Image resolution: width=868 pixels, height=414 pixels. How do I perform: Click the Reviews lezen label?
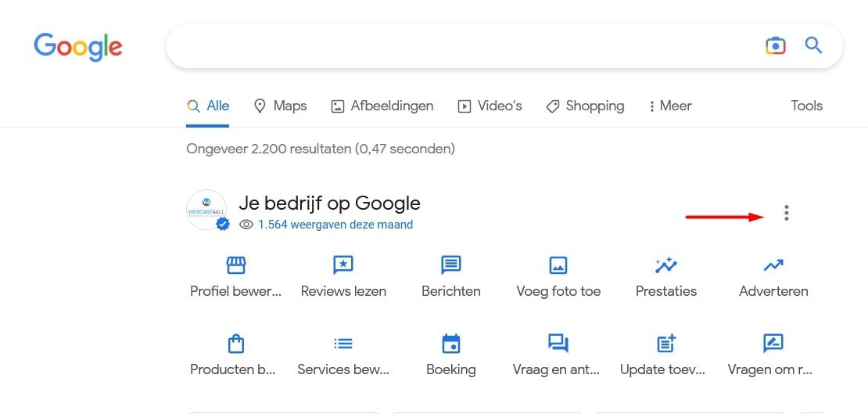[343, 291]
